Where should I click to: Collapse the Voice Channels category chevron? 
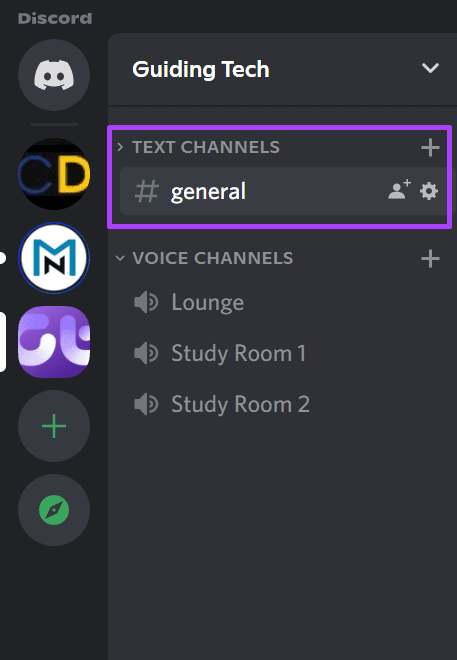tap(120, 258)
